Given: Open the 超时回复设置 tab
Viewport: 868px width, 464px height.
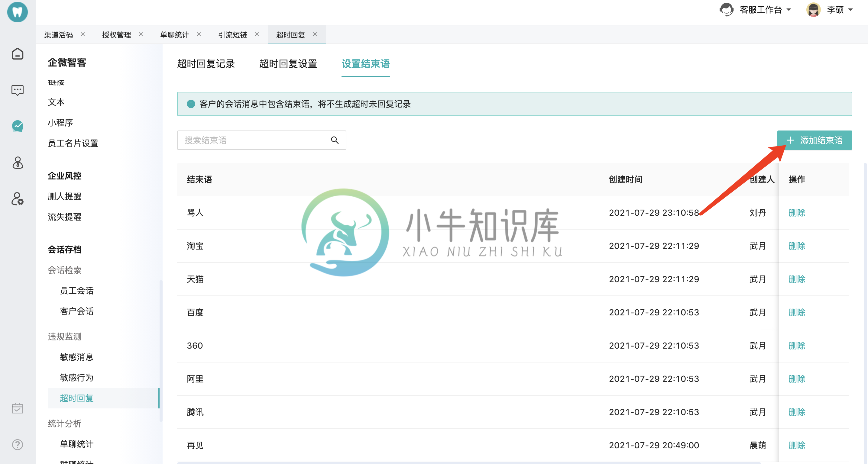Looking at the screenshot, I should (x=288, y=64).
